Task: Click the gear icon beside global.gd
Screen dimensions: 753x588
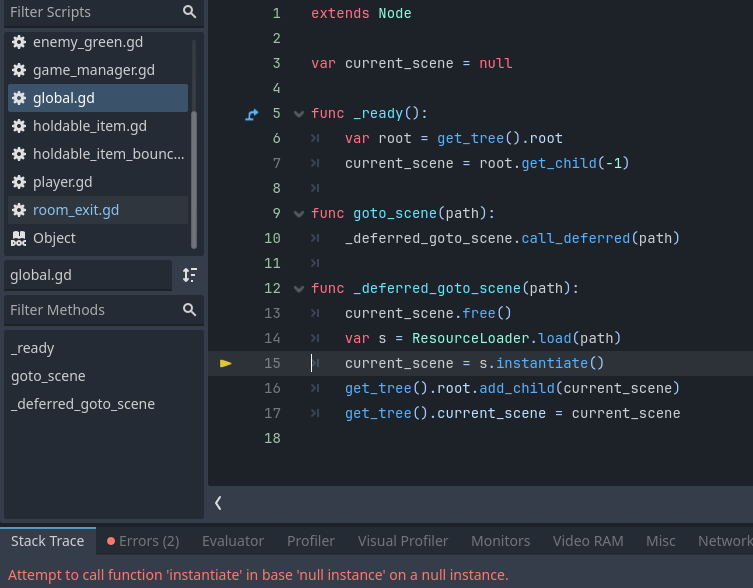Action: [19, 98]
